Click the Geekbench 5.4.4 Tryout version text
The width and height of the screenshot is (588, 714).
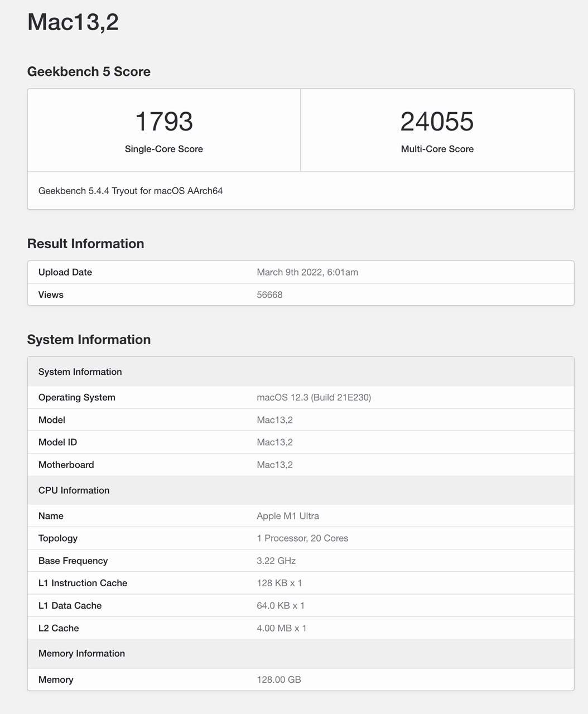click(131, 191)
